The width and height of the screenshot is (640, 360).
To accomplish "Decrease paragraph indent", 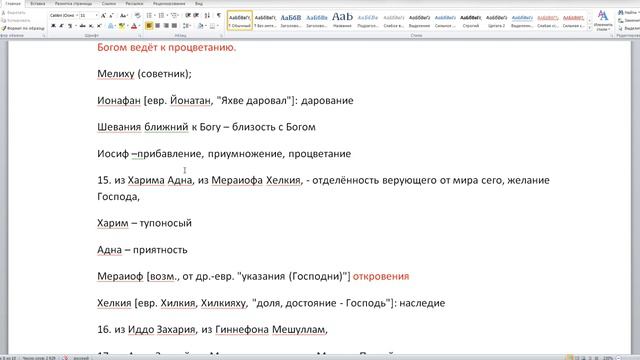I will coord(188,16).
